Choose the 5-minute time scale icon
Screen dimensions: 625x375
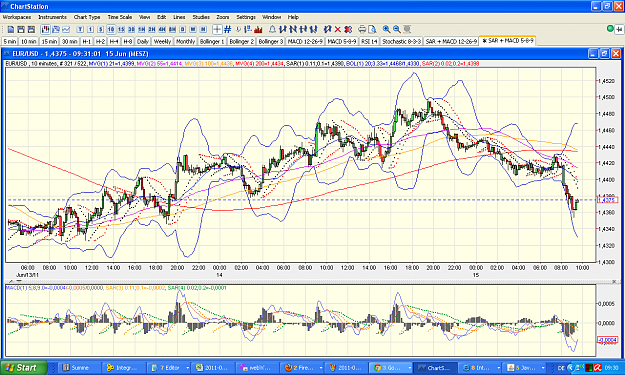[101, 29]
